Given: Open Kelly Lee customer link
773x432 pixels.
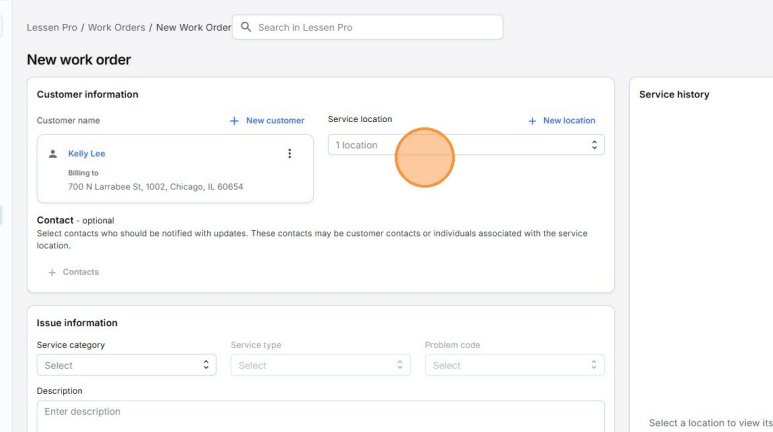Looking at the screenshot, I should [x=86, y=154].
